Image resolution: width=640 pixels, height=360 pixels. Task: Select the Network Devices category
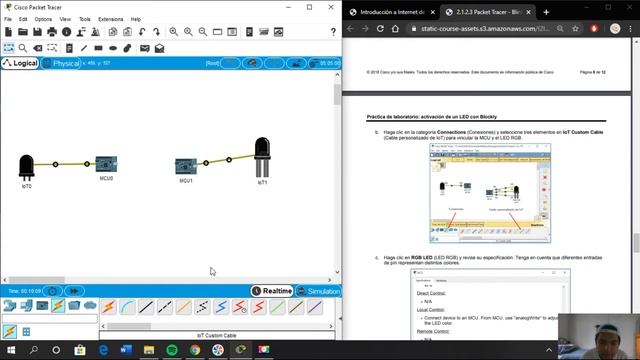tap(10, 305)
